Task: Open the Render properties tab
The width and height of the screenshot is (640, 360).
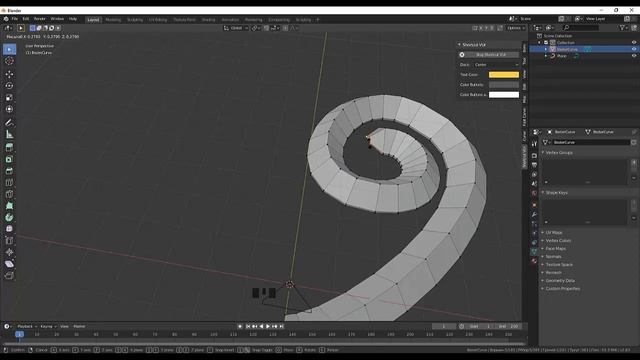Action: (534, 156)
